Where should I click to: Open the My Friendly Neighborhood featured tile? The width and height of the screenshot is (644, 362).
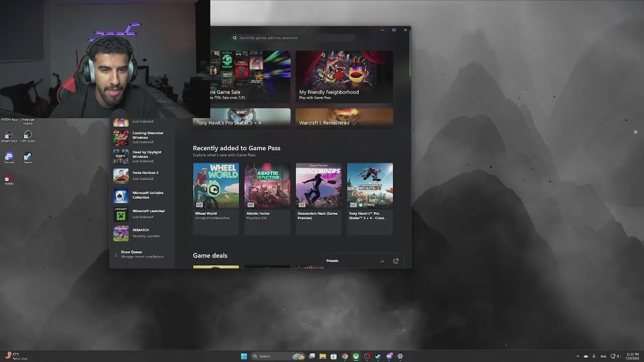click(344, 76)
